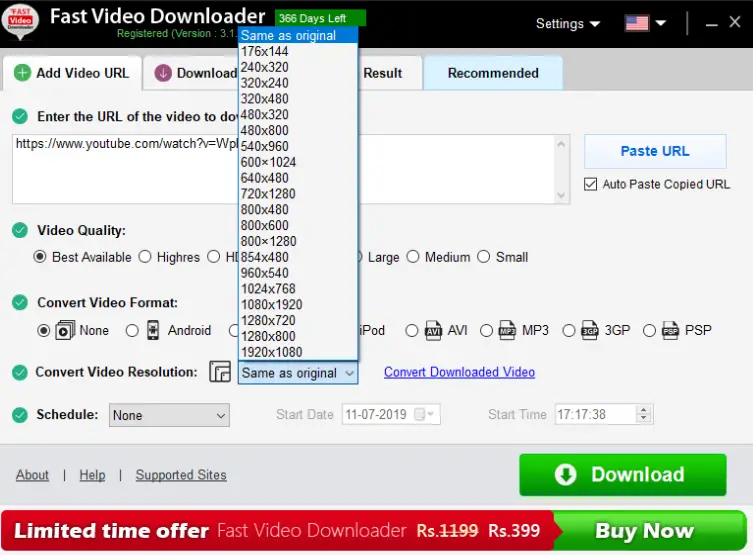Click the resolution icon beside Same as original
Viewport: 753px width, 555px height.
(220, 372)
